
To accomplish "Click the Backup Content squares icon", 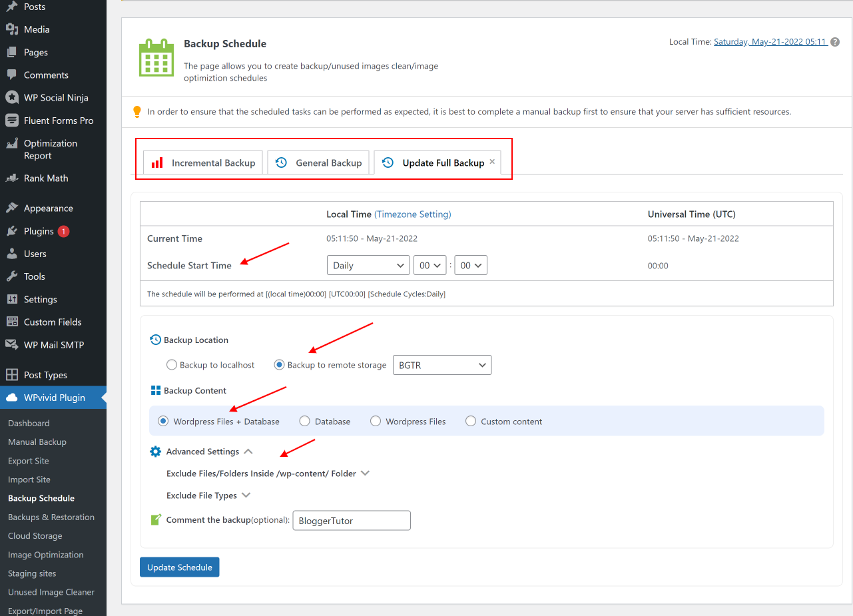I will pos(156,390).
